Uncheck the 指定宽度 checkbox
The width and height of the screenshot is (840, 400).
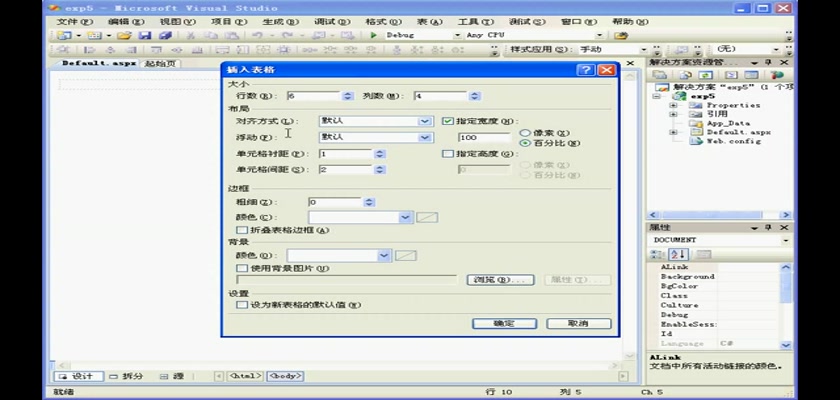(x=448, y=121)
